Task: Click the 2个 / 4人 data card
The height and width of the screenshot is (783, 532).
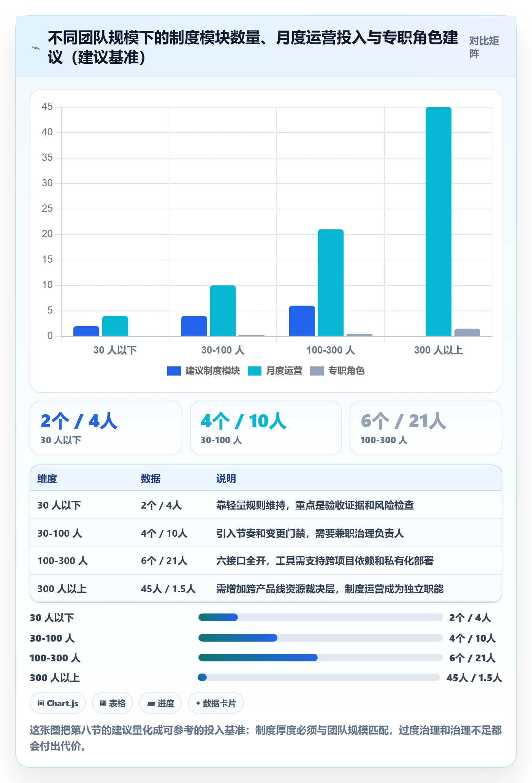Action: pos(106,428)
